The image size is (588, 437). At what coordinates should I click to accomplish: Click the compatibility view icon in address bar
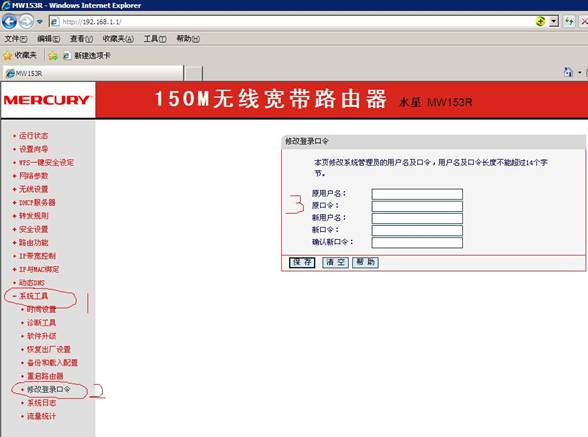(540, 21)
